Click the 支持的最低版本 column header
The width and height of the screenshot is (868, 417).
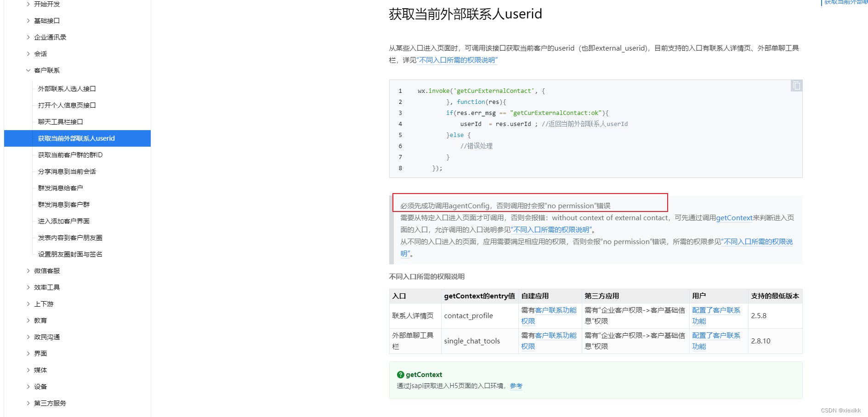pyautogui.click(x=775, y=296)
